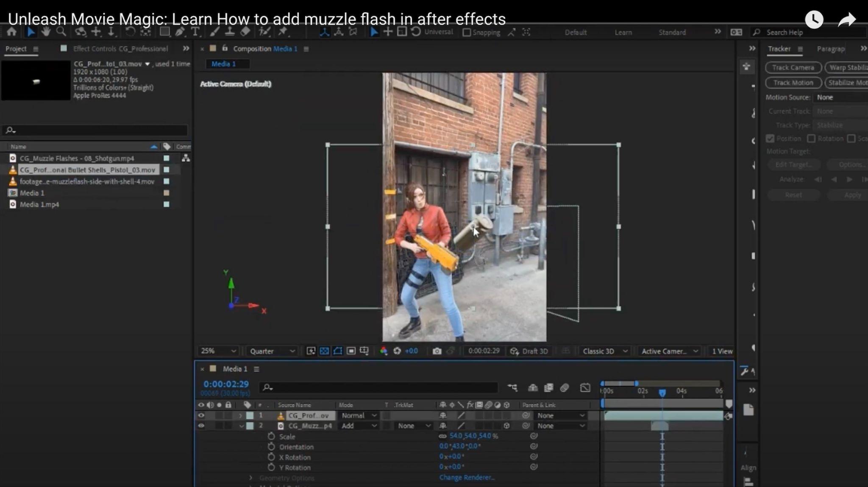Select the Zoom magnifier tool
This screenshot has height=487, width=868.
(x=61, y=32)
